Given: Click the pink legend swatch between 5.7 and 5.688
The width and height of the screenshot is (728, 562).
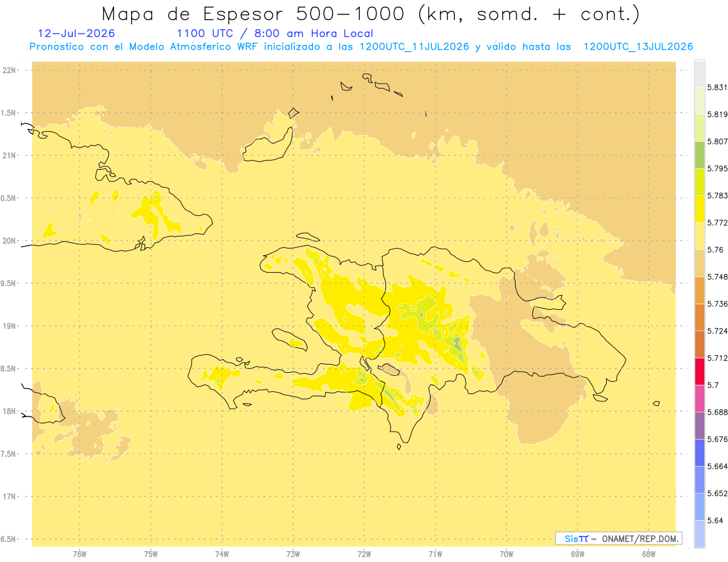Looking at the screenshot, I should [x=699, y=398].
